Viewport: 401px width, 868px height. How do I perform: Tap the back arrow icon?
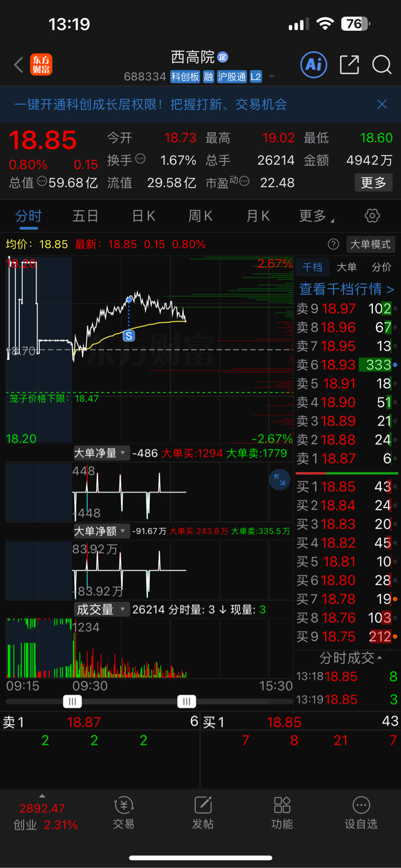pos(19,65)
